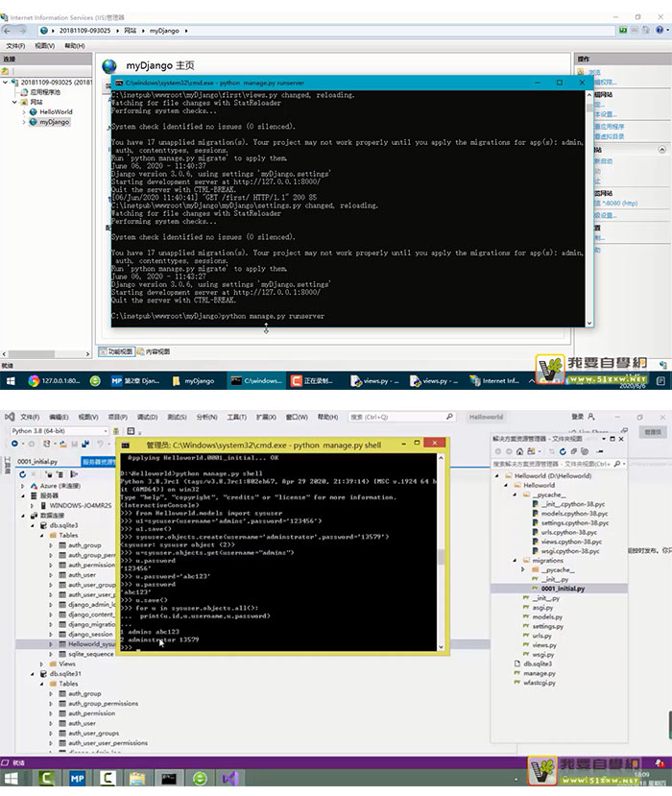The image size is (672, 796).
Task: Click refresh icon in Solution Explorer toolbar
Action: pyautogui.click(x=563, y=450)
